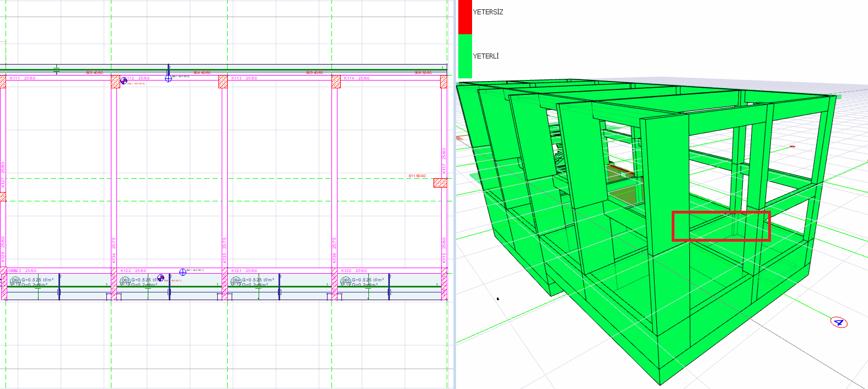Select the S11 60/40 hatched column
Viewport: 868px width, 389px height.
pos(440,183)
